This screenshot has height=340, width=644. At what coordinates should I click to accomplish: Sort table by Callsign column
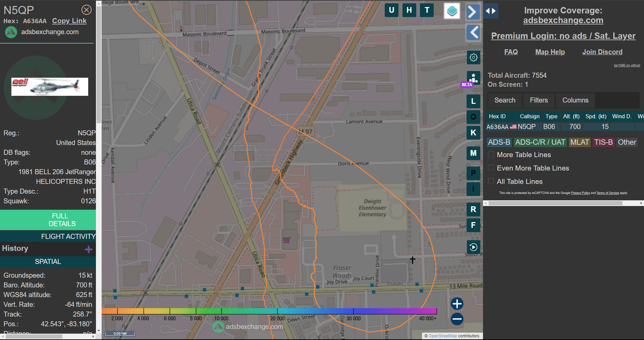[x=530, y=116]
